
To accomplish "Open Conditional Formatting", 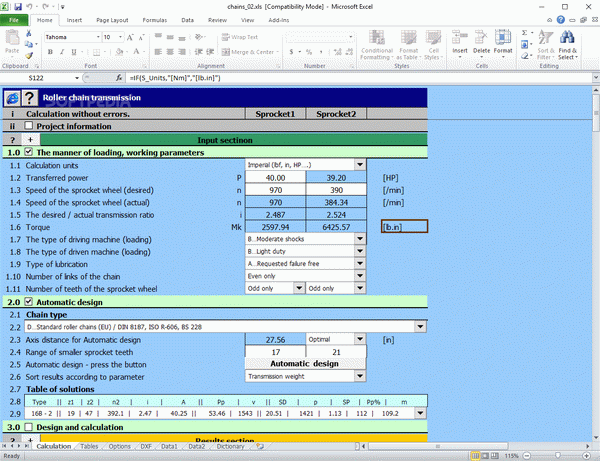I will 377,45.
